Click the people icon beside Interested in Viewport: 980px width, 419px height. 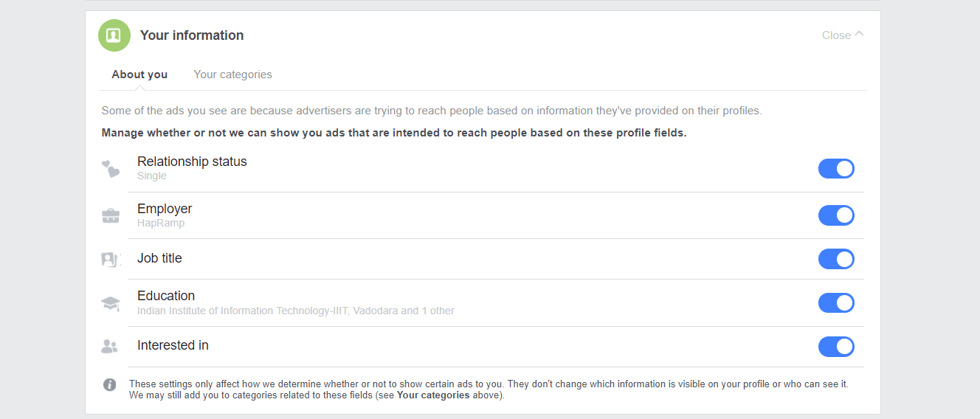click(110, 346)
